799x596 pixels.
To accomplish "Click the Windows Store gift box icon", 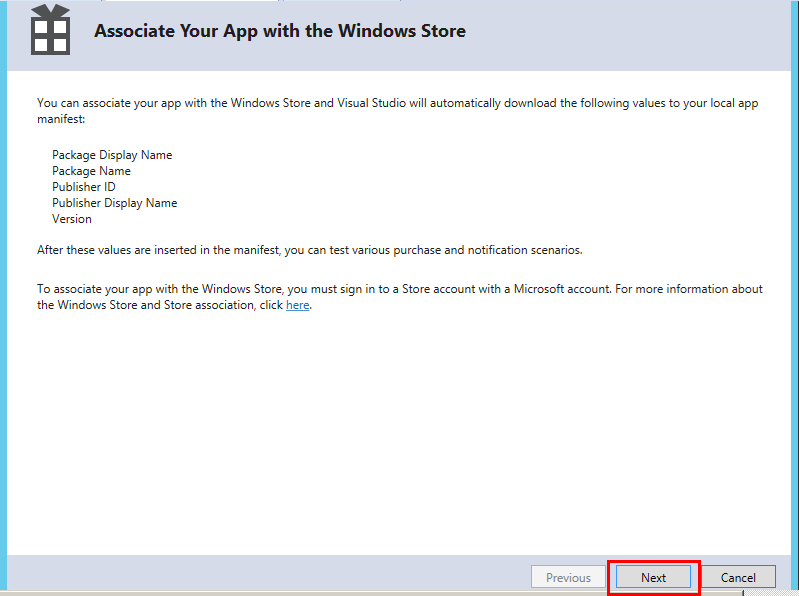I will (50, 29).
